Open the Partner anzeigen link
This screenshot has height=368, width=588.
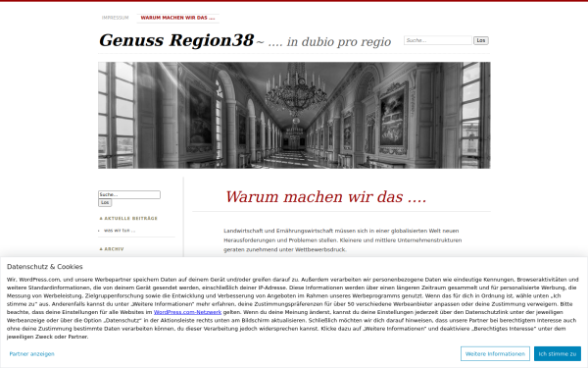[x=32, y=353]
